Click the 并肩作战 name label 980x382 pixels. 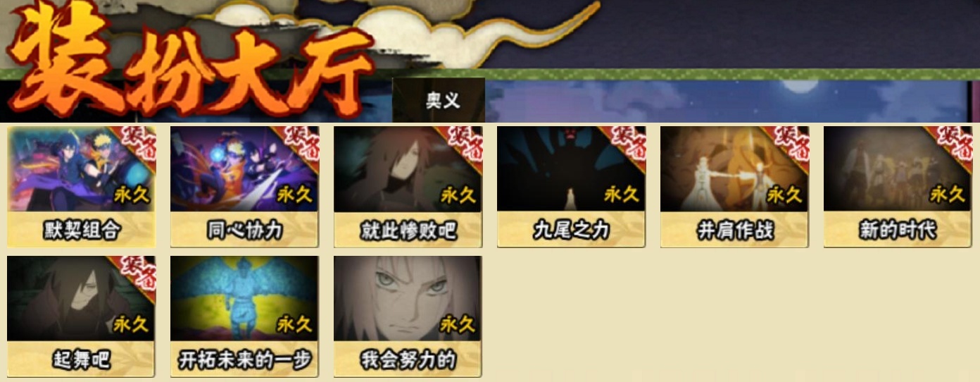(734, 230)
